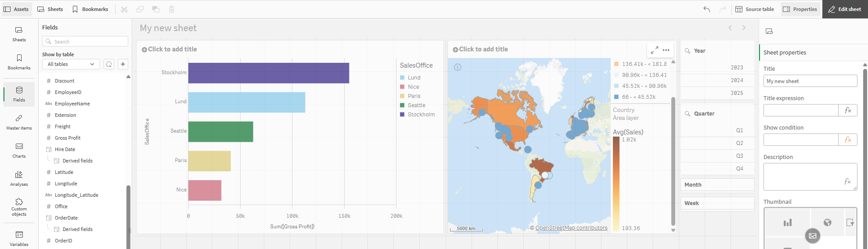
Task: Open the Variables panel
Action: point(19,238)
